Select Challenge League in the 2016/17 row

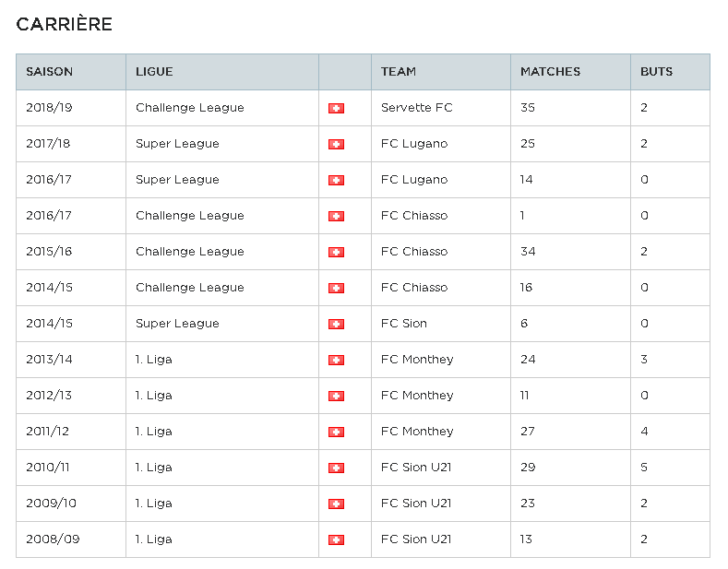pyautogui.click(x=189, y=216)
